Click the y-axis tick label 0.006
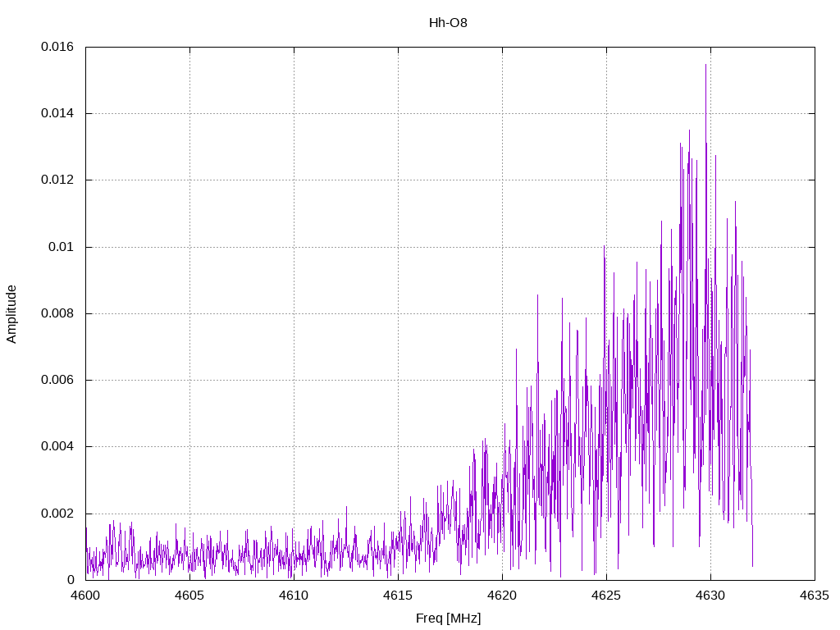Image resolution: width=840 pixels, height=630 pixels. (x=57, y=380)
